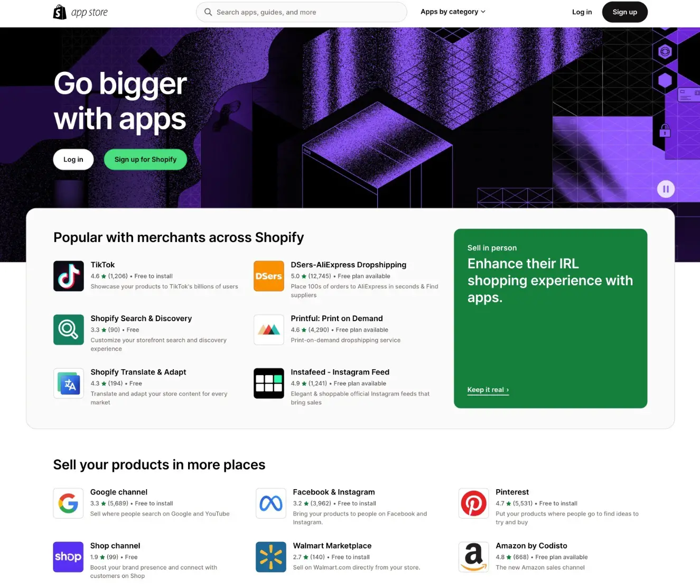Viewport: 700px width, 588px height.
Task: Open the Shop channel icon
Action: click(68, 557)
